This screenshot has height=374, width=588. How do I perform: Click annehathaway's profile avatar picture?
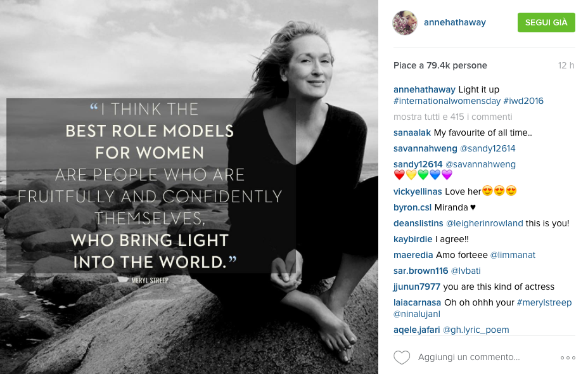tap(405, 23)
